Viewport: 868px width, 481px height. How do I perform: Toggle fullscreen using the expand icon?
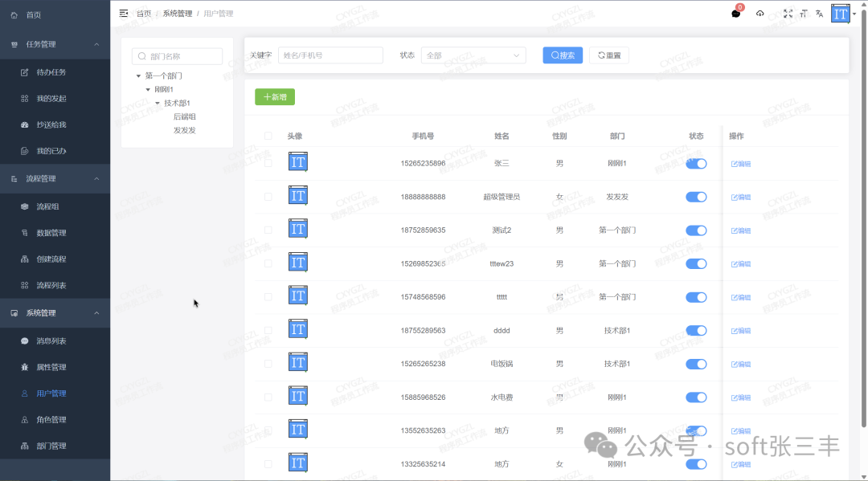(788, 14)
